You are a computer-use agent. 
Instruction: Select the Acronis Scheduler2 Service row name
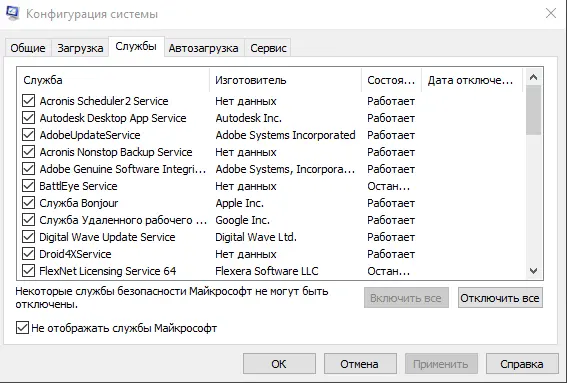[104, 101]
